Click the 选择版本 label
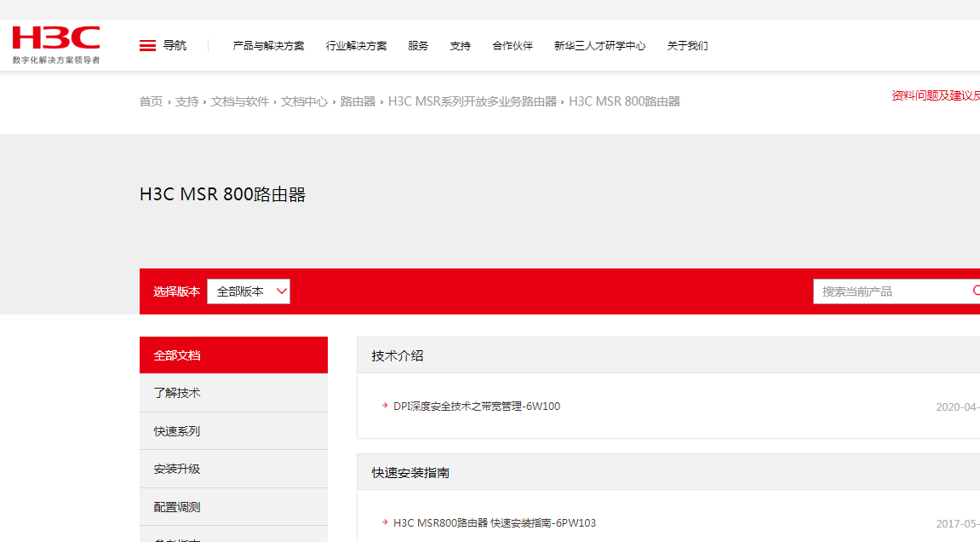This screenshot has width=980, height=542. tap(177, 291)
